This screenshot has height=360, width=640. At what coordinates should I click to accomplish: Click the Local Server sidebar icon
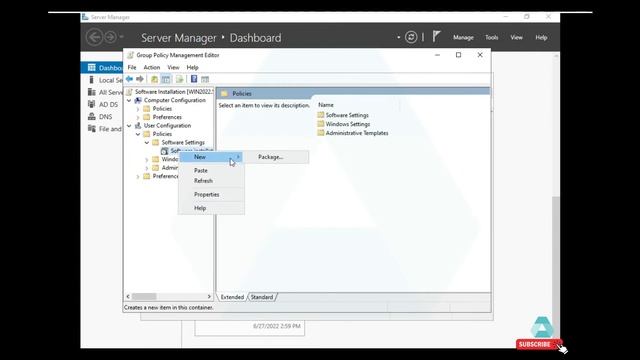[92, 80]
